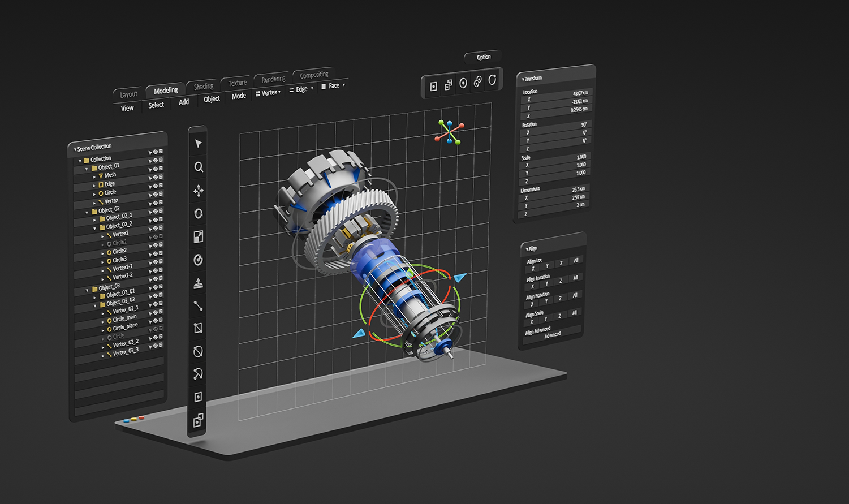Screen dimensions: 849x504
Task: Select the scale tool icon
Action: point(199,237)
